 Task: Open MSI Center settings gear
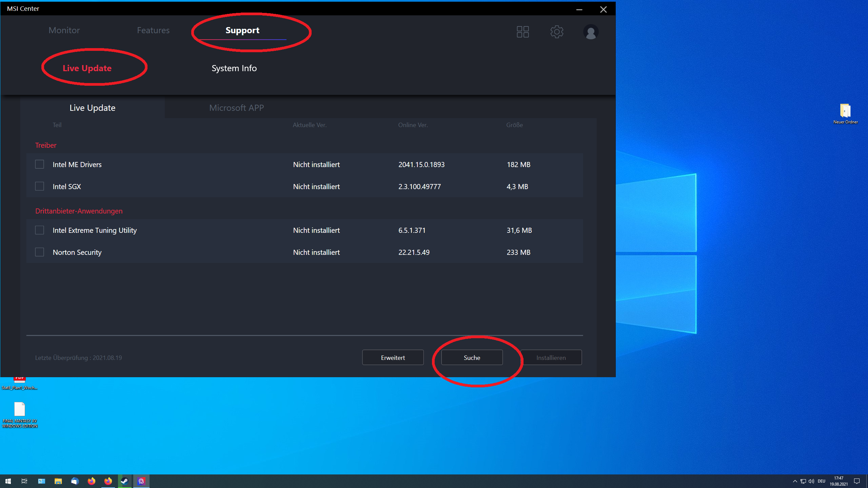(556, 32)
